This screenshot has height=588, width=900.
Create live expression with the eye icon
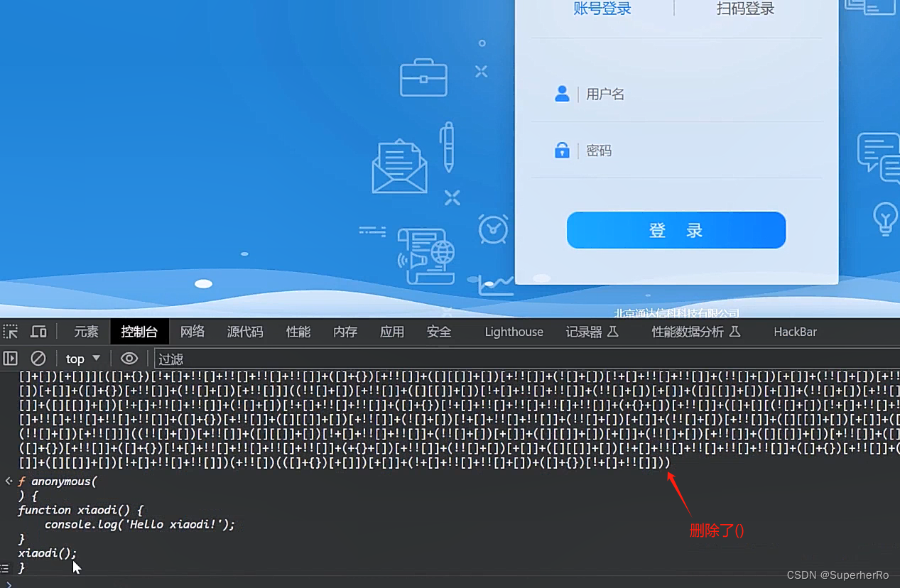point(129,359)
